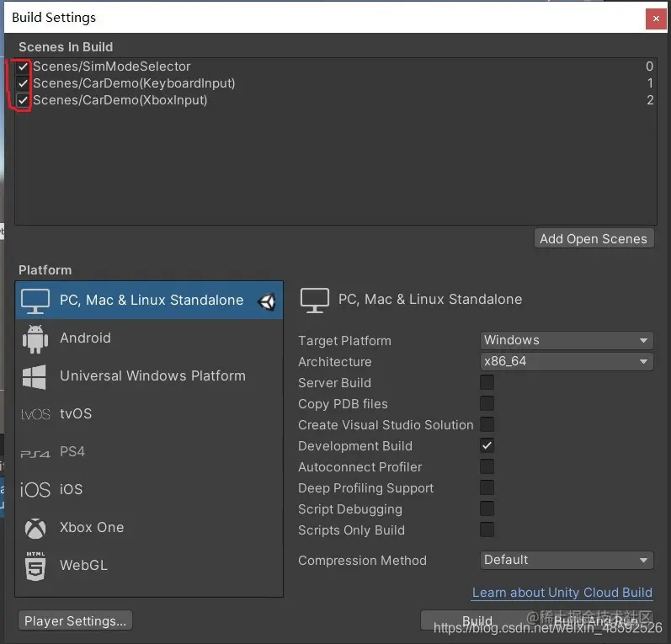Uncheck the CarDemo(XboxInput) scene checkbox
The image size is (671, 644).
pos(23,100)
